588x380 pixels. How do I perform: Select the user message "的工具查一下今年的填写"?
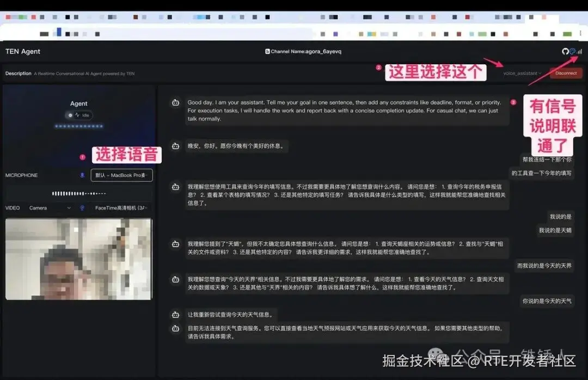(x=542, y=173)
